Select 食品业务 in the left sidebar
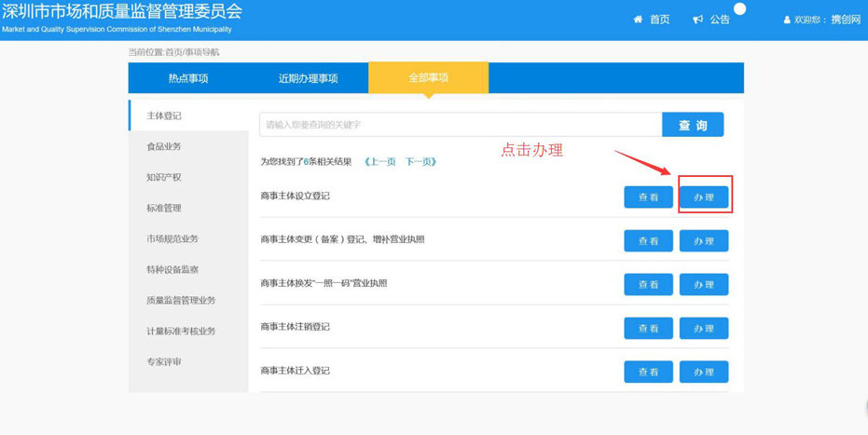 pyautogui.click(x=164, y=147)
